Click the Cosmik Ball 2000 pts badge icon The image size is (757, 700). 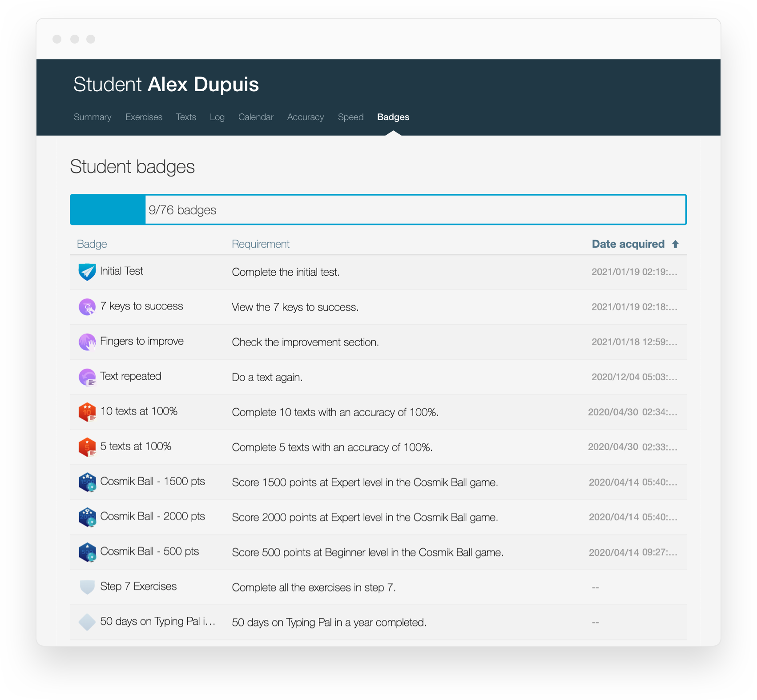tap(87, 517)
